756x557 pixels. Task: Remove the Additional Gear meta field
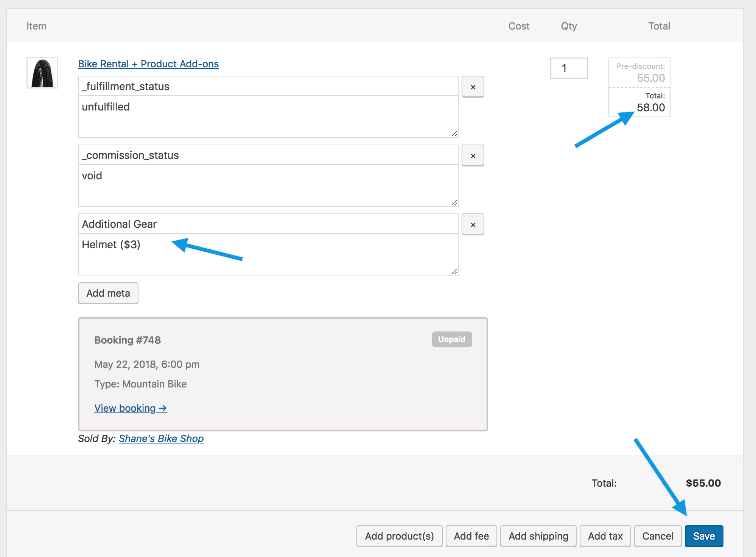point(473,224)
